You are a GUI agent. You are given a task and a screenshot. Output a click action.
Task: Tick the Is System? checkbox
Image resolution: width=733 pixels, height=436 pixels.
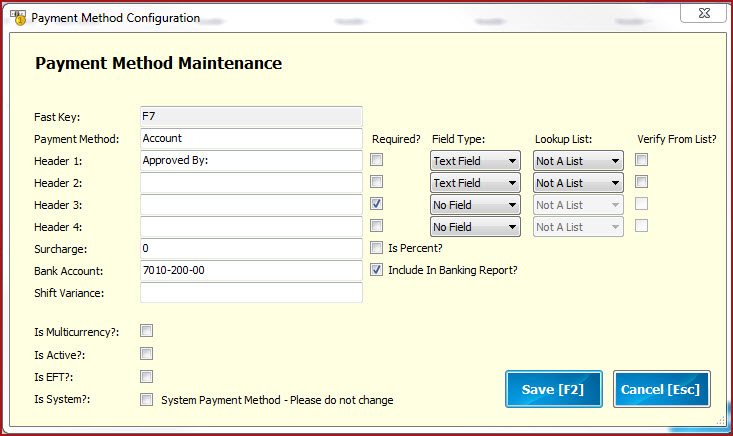click(146, 400)
